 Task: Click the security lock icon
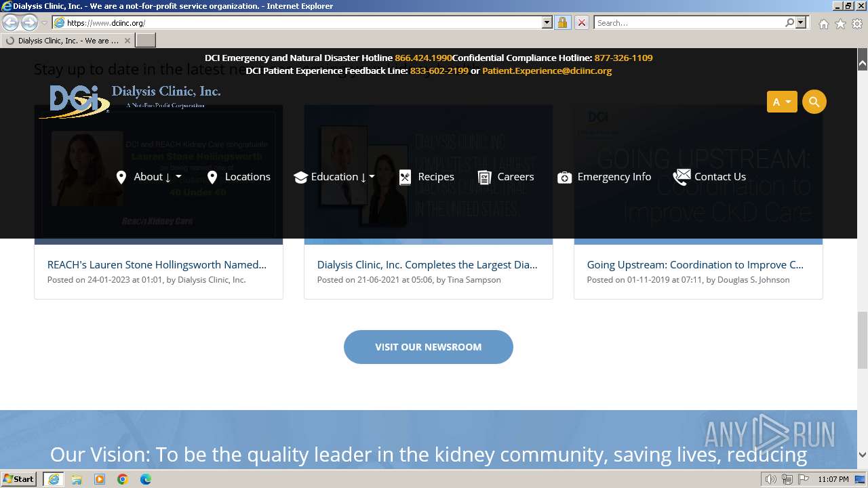click(562, 22)
